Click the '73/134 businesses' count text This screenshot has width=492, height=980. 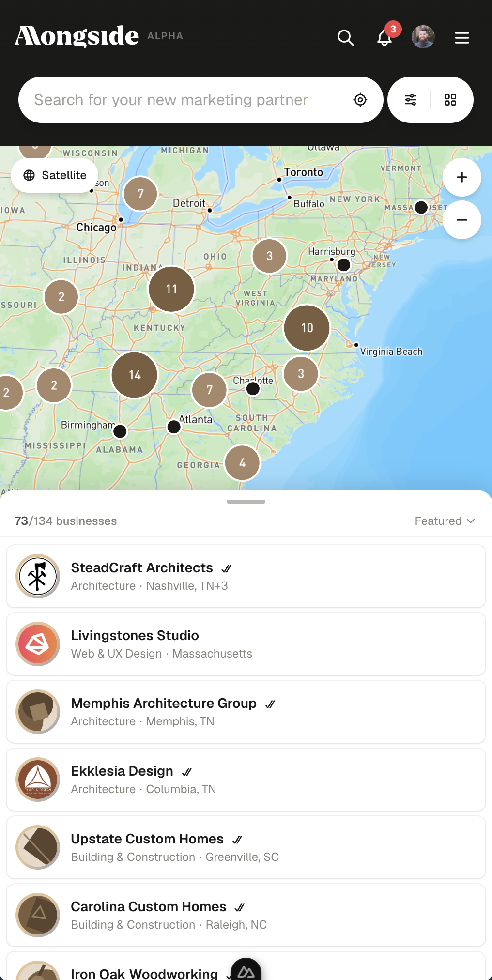pyautogui.click(x=65, y=521)
